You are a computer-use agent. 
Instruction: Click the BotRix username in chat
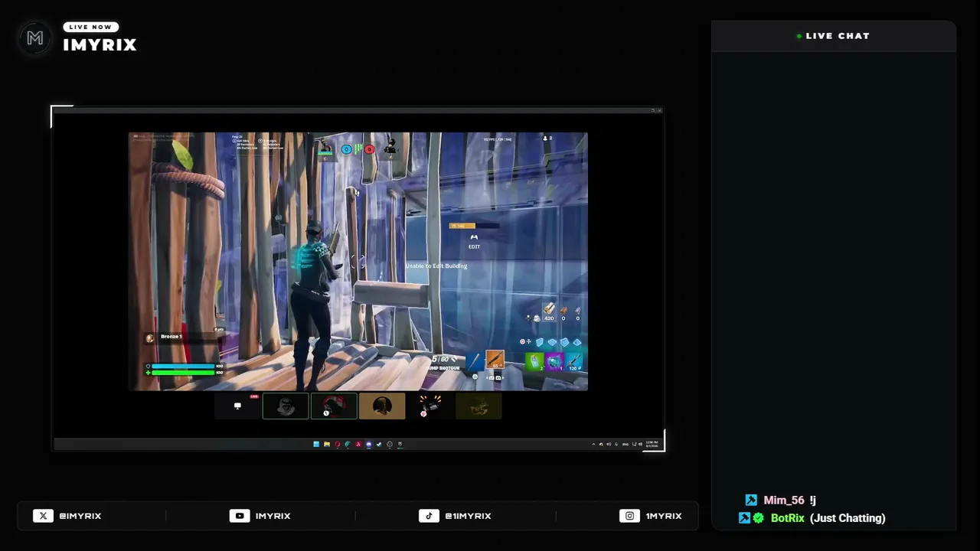787,518
